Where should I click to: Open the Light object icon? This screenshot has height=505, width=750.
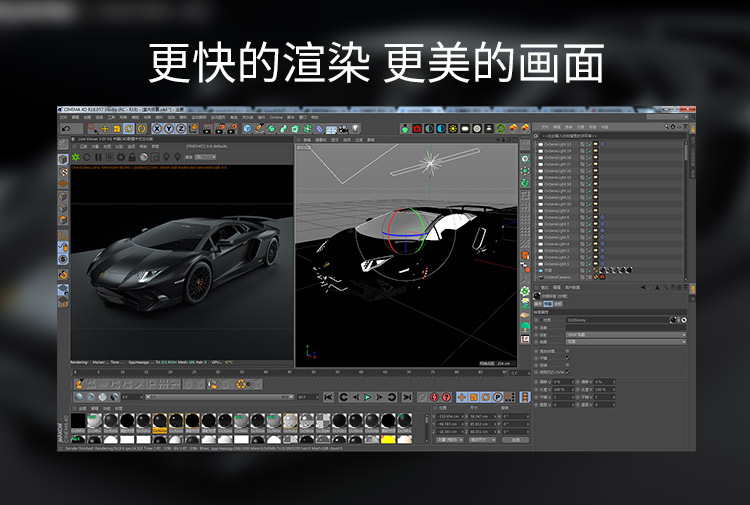coord(355,129)
